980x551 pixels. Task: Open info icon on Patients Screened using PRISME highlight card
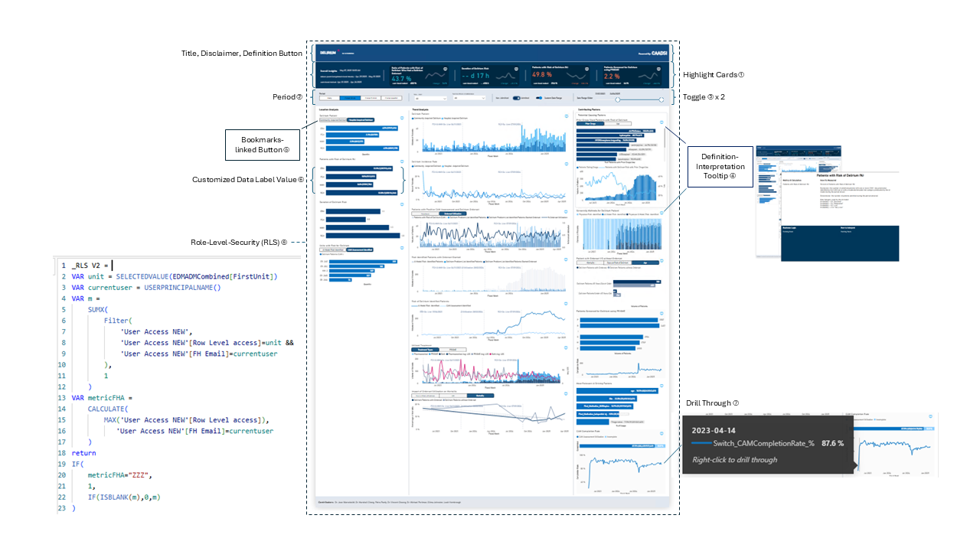tap(658, 69)
